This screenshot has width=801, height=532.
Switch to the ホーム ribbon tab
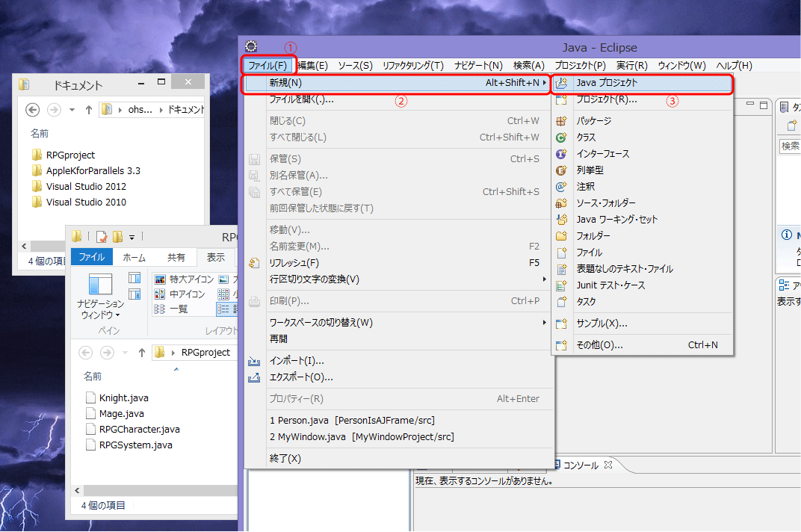[134, 258]
